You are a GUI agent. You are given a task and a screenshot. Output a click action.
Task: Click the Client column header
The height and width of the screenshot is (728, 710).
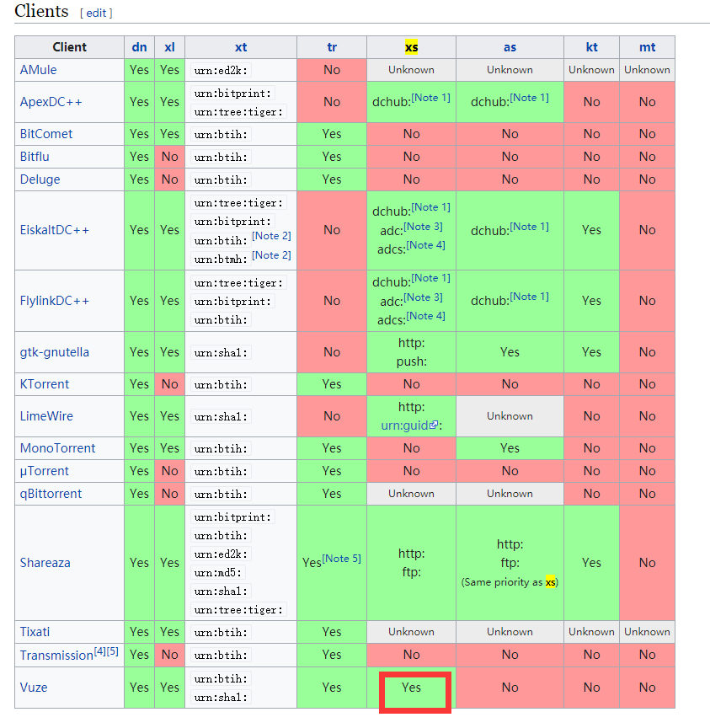tap(70, 47)
